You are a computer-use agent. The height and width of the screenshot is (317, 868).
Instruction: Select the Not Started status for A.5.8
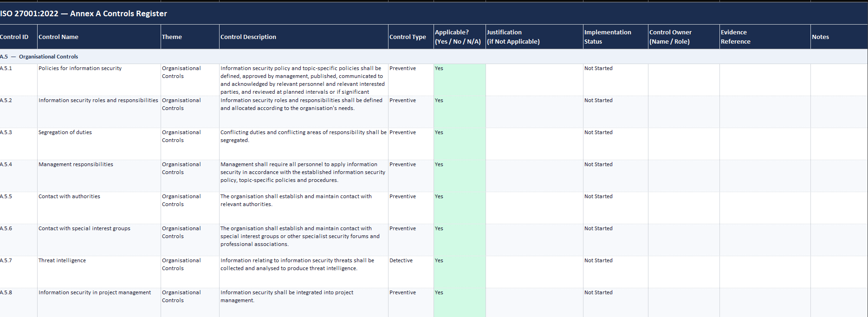pyautogui.click(x=615, y=303)
